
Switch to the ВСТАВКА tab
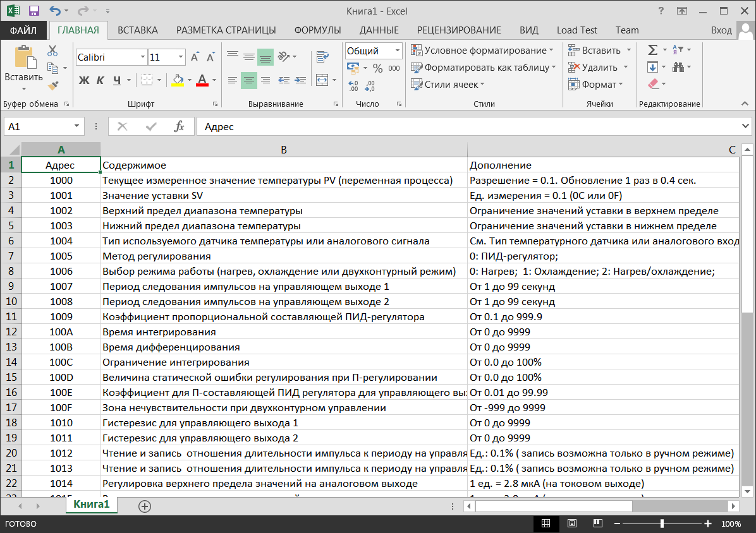138,30
